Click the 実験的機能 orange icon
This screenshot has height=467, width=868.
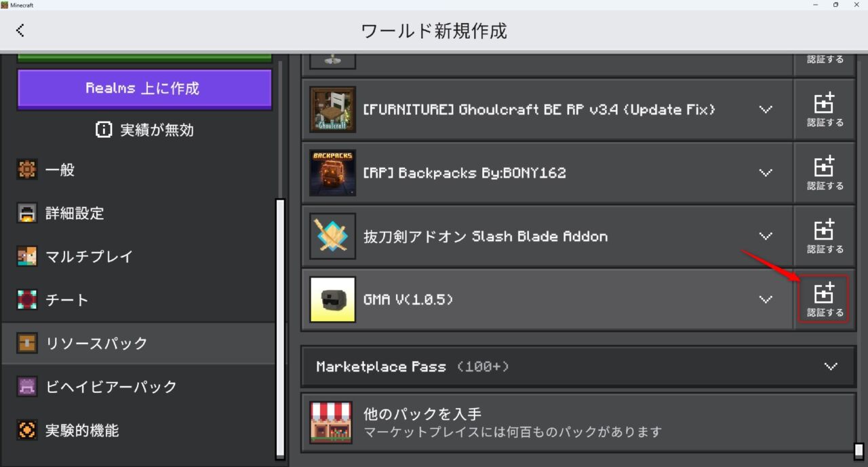click(26, 430)
